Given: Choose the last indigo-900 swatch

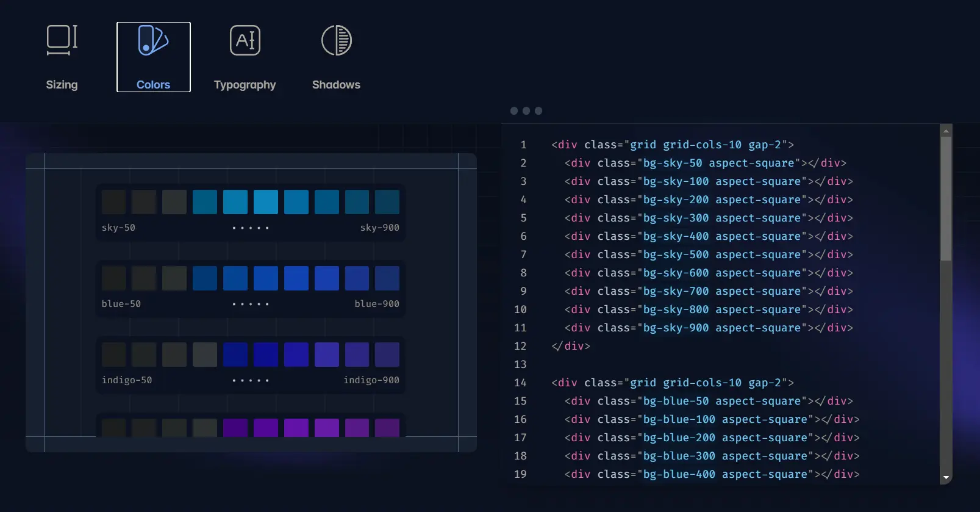Looking at the screenshot, I should pos(387,355).
